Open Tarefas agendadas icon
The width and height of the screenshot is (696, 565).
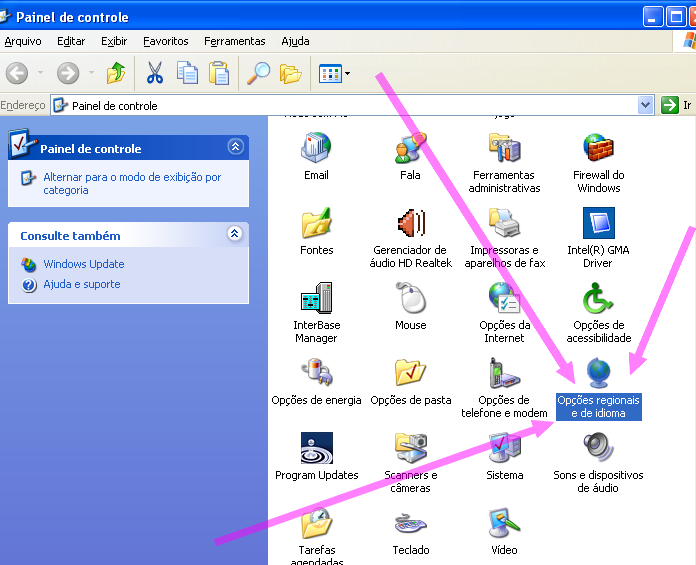pos(316,523)
